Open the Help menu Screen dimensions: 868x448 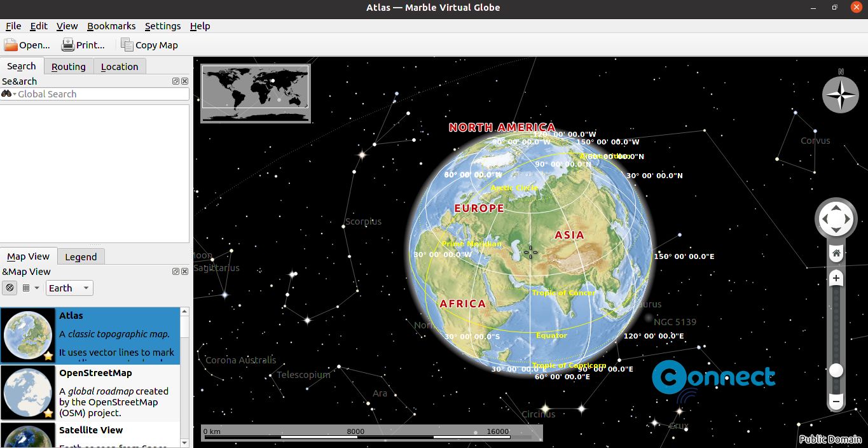coord(200,26)
